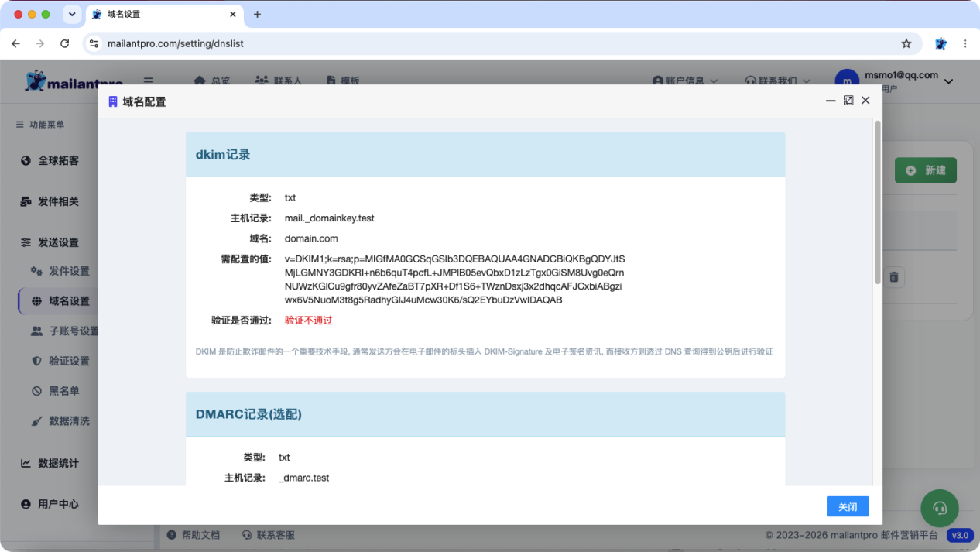Open the 联系客服 footer link
Image resolution: width=980 pixels, height=552 pixels.
pos(269,535)
